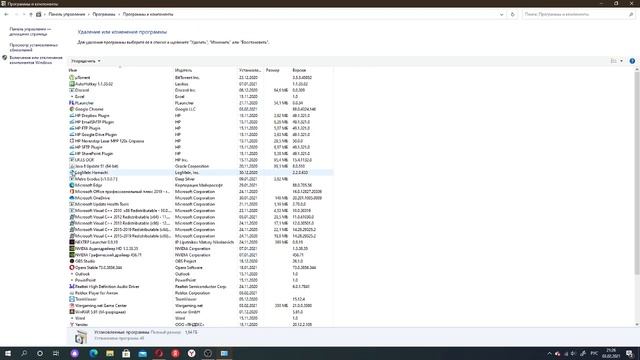Open the Упорядочить dropdown menu
Image resolution: width=640 pixels, height=360 pixels.
point(86,61)
